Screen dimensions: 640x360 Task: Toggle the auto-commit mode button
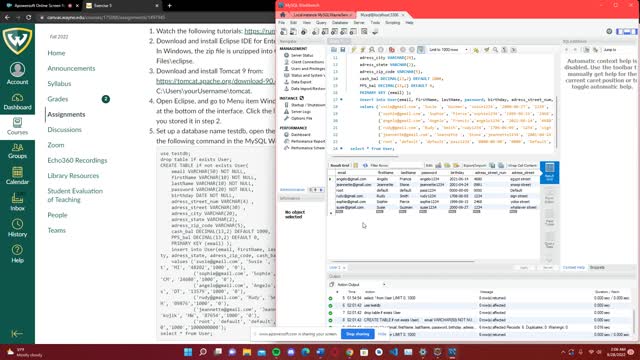[421, 50]
